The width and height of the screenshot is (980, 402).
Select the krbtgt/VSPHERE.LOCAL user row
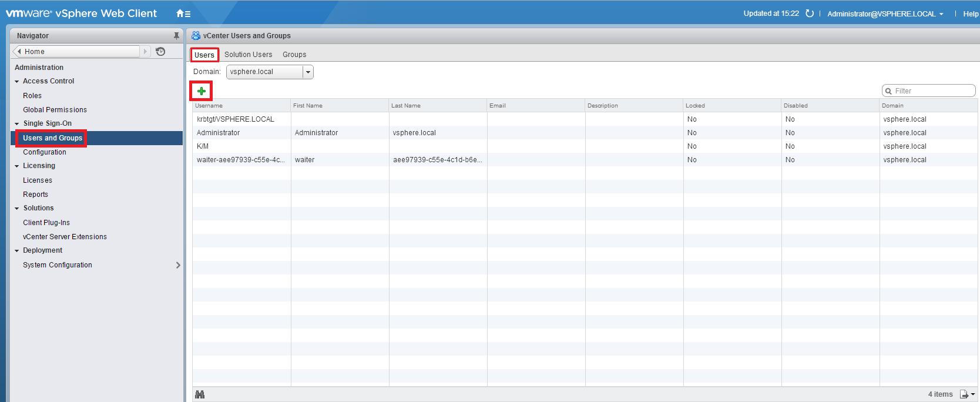point(585,119)
